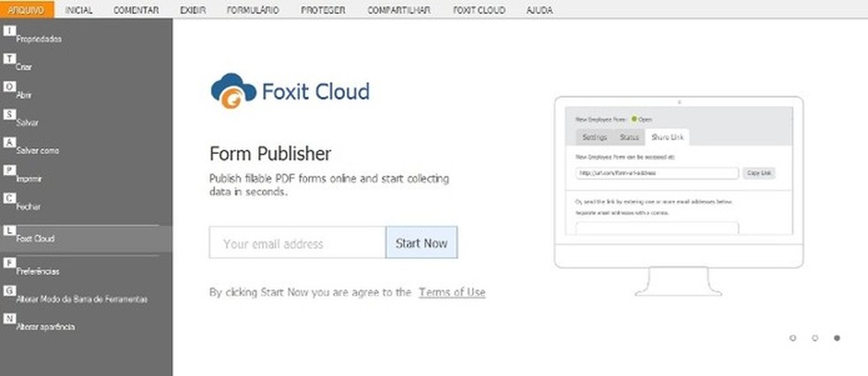Open the AJUDA tab
This screenshot has width=868, height=376.
(539, 10)
